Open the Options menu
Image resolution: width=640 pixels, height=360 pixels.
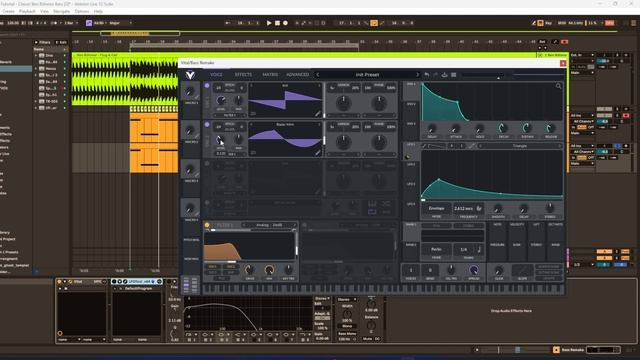click(x=82, y=11)
